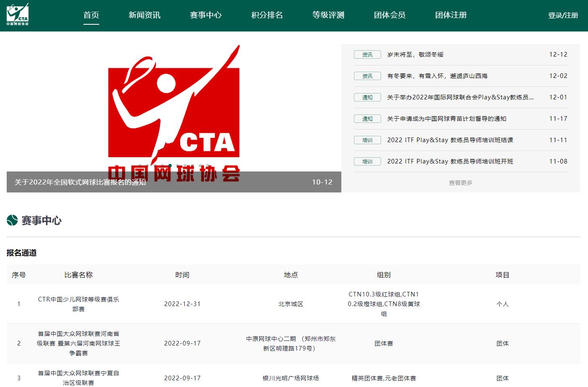Screen dimensions: 588x387
Task: Open the 岁末将至，敬颂冬绥 news article
Action: [415, 55]
